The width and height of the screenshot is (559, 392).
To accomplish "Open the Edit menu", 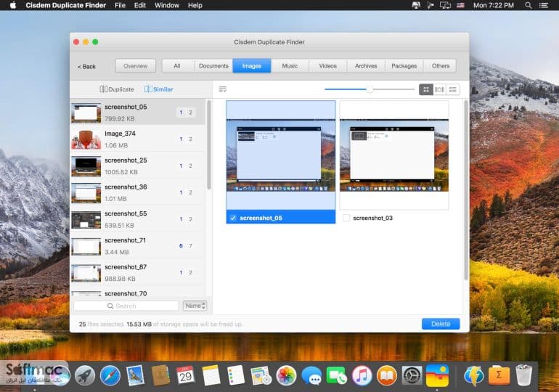I will [139, 5].
